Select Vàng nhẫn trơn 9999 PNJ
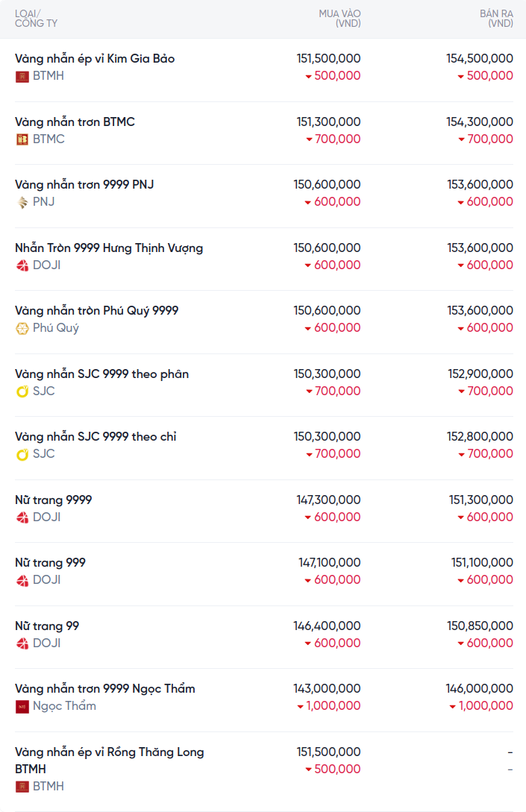Screen dimensions: 526x812 pyautogui.click(x=84, y=184)
